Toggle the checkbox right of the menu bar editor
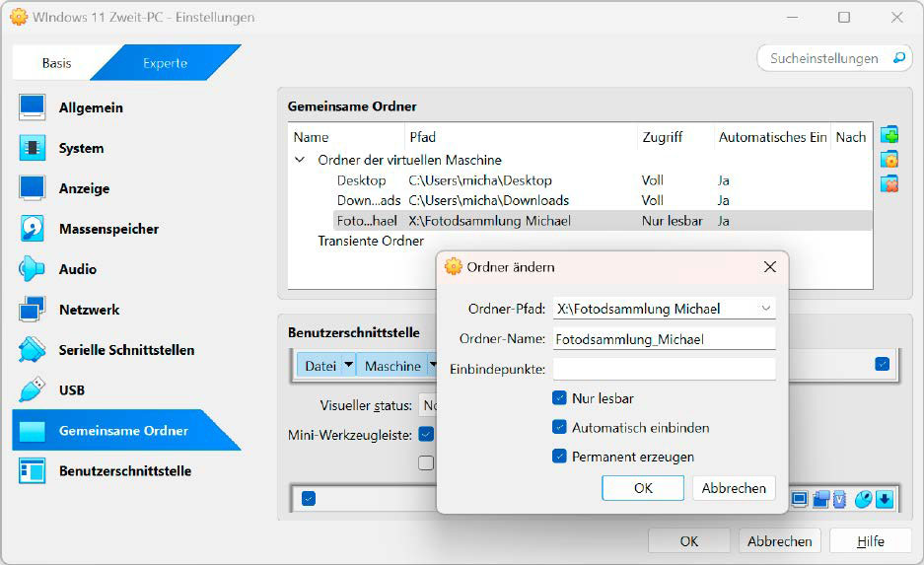924x565 pixels. tap(883, 364)
